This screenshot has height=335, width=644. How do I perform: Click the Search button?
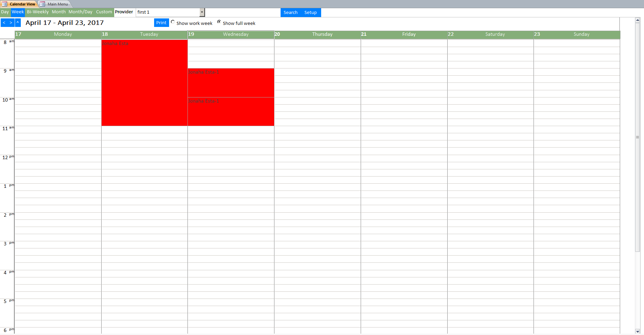[x=290, y=13]
